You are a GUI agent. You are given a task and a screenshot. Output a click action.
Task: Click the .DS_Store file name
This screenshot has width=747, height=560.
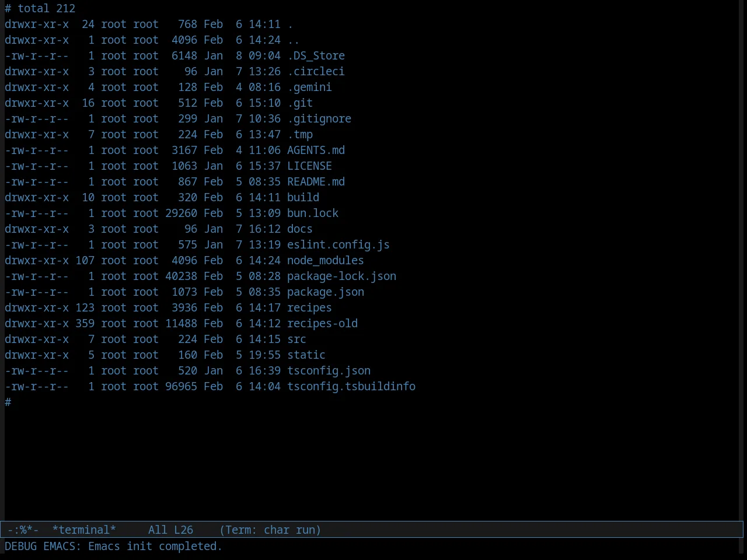[316, 56]
